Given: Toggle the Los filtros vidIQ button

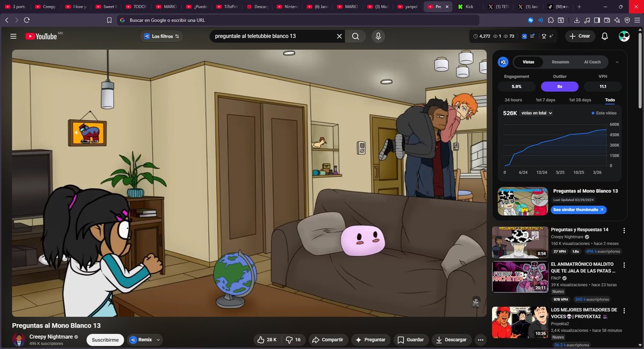Looking at the screenshot, I should coord(162,37).
